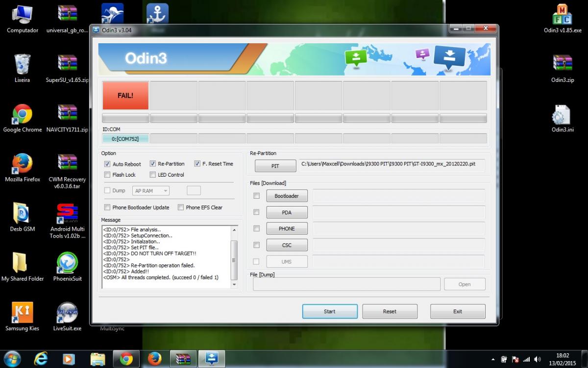This screenshot has height=368, width=588.
Task: Uncheck the Re-Partition option
Action: 153,164
